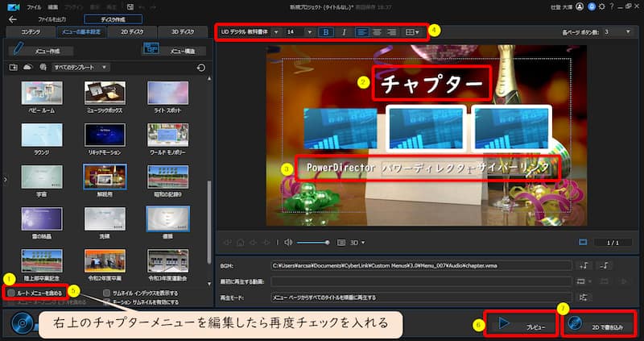Align text right
644x341 pixels.
(x=392, y=32)
